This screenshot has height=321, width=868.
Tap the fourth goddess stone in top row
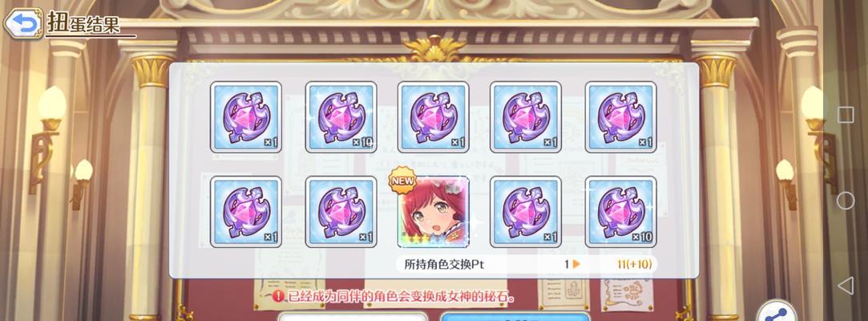pyautogui.click(x=526, y=117)
